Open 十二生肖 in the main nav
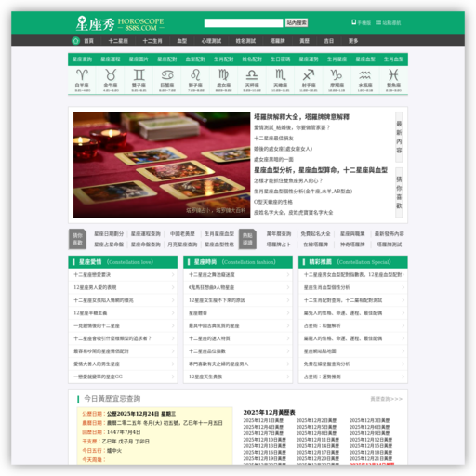 152,41
